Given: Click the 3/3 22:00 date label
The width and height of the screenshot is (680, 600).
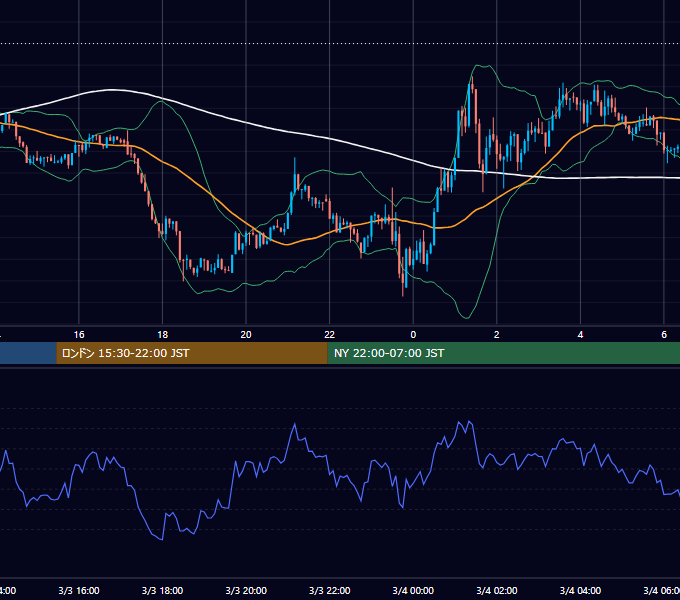Looking at the screenshot, I should [x=330, y=590].
